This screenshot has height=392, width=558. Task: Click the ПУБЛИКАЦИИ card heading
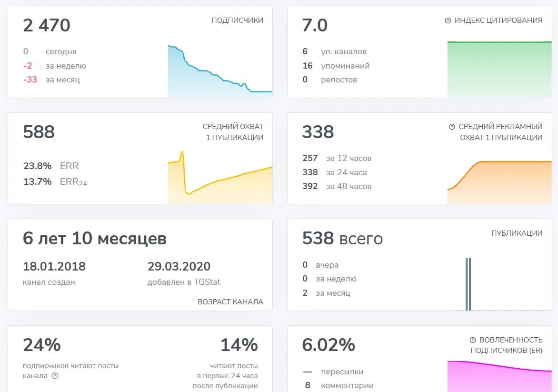(517, 233)
